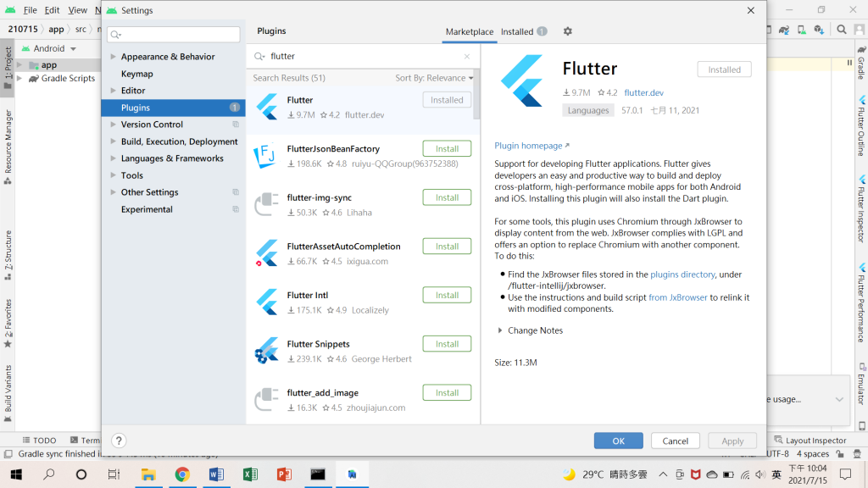The height and width of the screenshot is (488, 868).
Task: Expand Appearance & Behavior settings
Action: 113,57
